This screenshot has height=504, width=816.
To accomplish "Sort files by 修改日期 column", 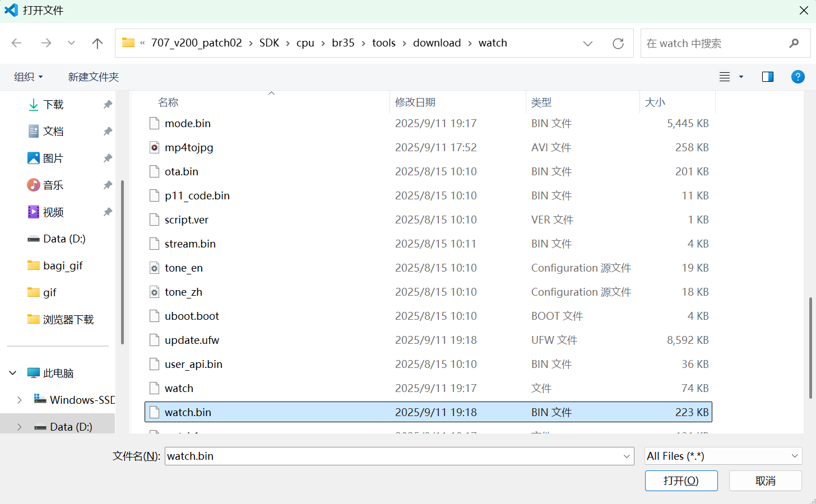I will 415,102.
